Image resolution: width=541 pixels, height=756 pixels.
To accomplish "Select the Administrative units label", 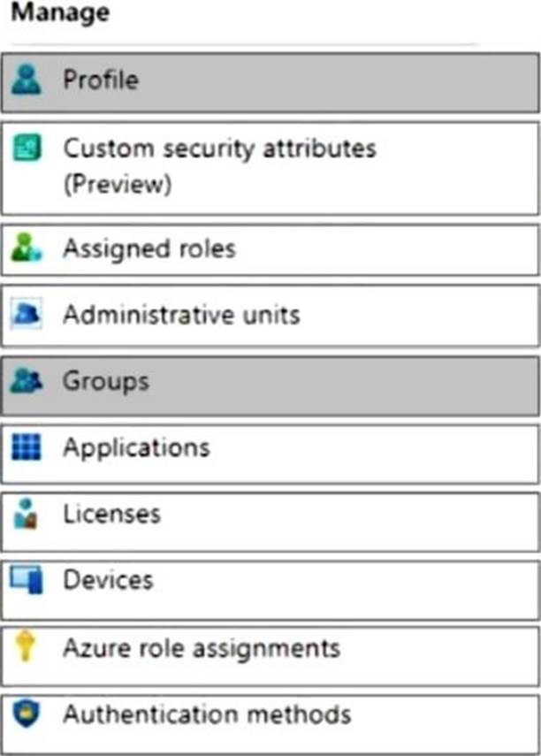I will coord(180,316).
